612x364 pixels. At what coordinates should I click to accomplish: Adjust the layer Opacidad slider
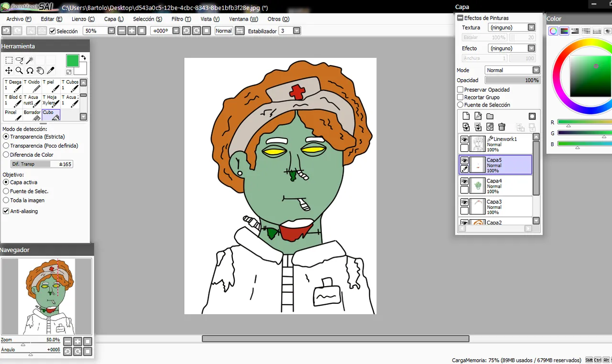[x=512, y=80]
